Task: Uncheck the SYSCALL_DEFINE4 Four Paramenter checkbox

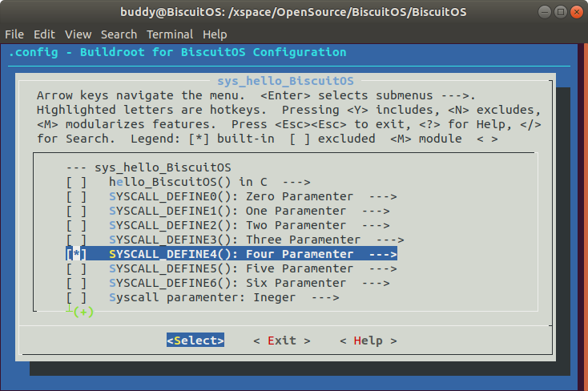Action: (77, 254)
